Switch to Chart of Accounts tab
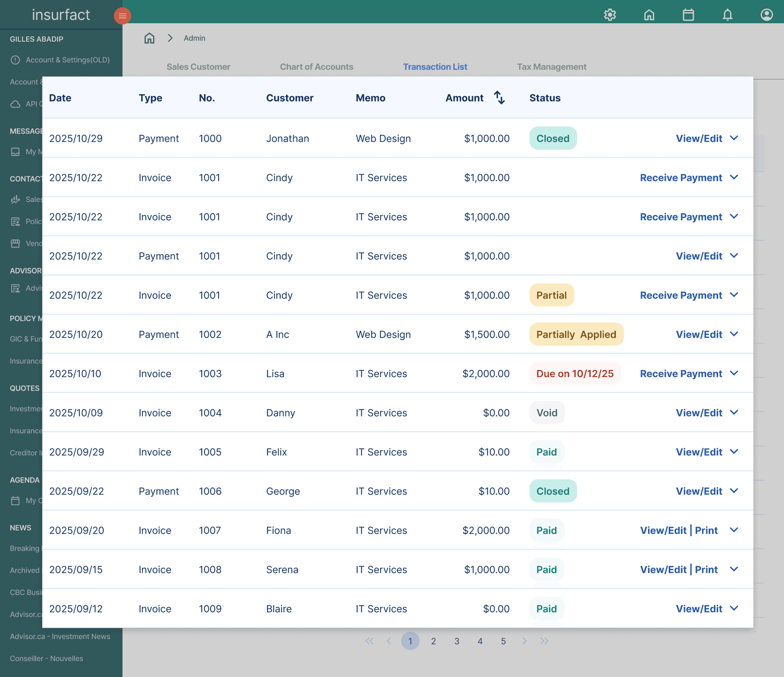The image size is (784, 677). [316, 67]
